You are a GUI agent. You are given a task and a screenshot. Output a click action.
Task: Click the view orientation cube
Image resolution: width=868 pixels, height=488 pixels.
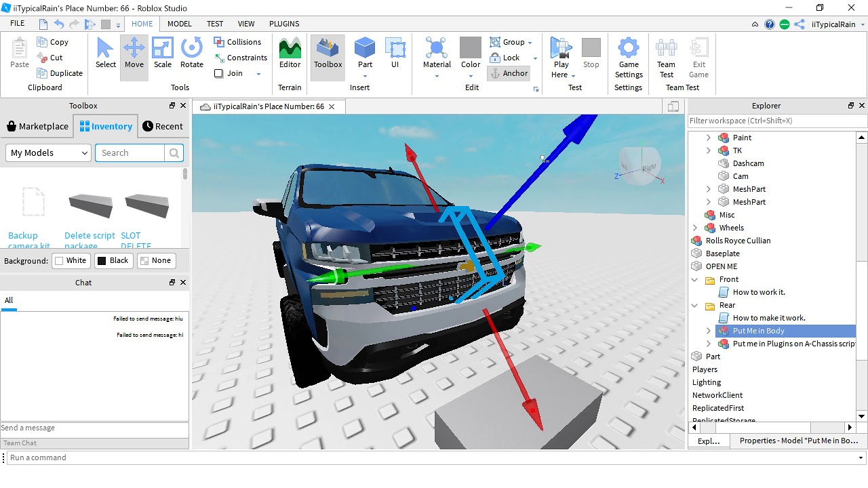click(x=639, y=165)
